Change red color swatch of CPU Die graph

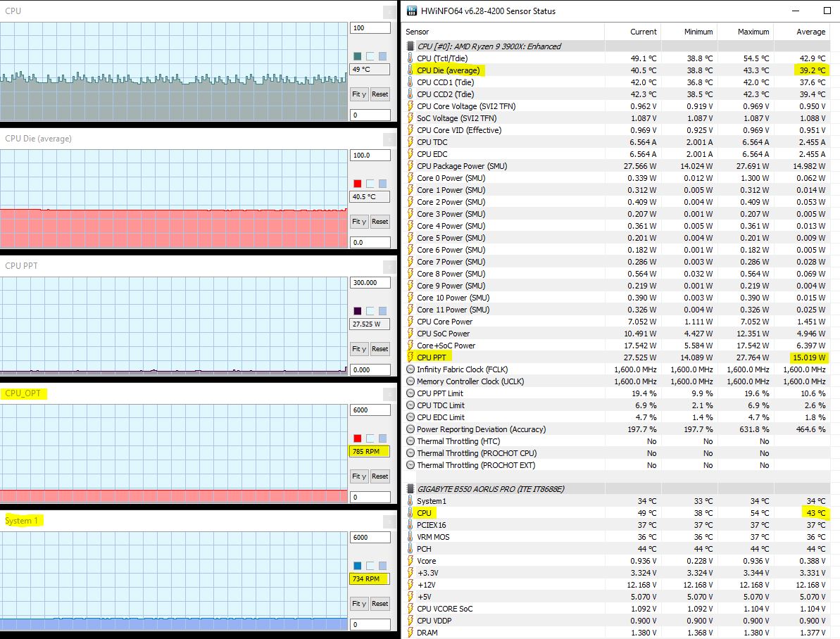tap(357, 184)
